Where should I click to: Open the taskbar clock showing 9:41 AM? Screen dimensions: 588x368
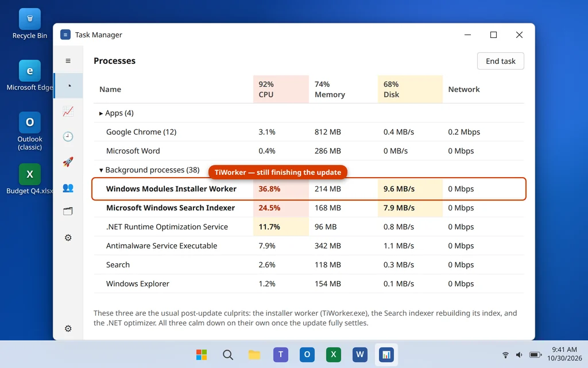tap(564, 354)
